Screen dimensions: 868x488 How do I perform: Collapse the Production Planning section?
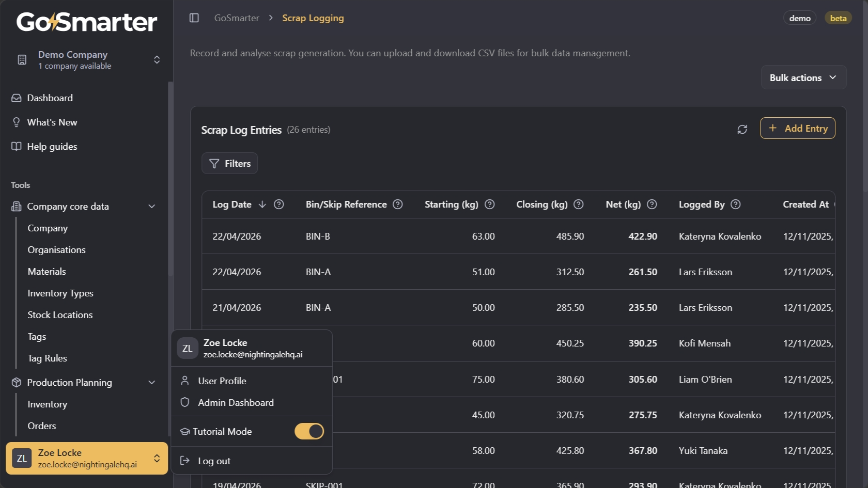(x=151, y=382)
